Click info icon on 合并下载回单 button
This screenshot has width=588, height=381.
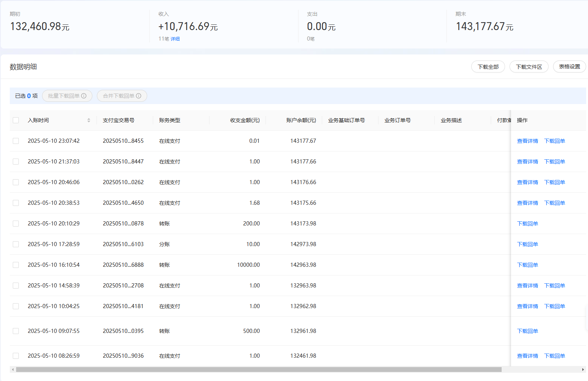(x=139, y=96)
